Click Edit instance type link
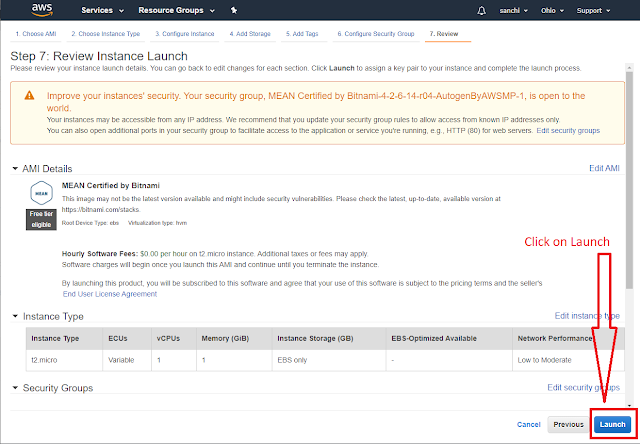Image resolution: width=640 pixels, height=444 pixels. (x=587, y=316)
